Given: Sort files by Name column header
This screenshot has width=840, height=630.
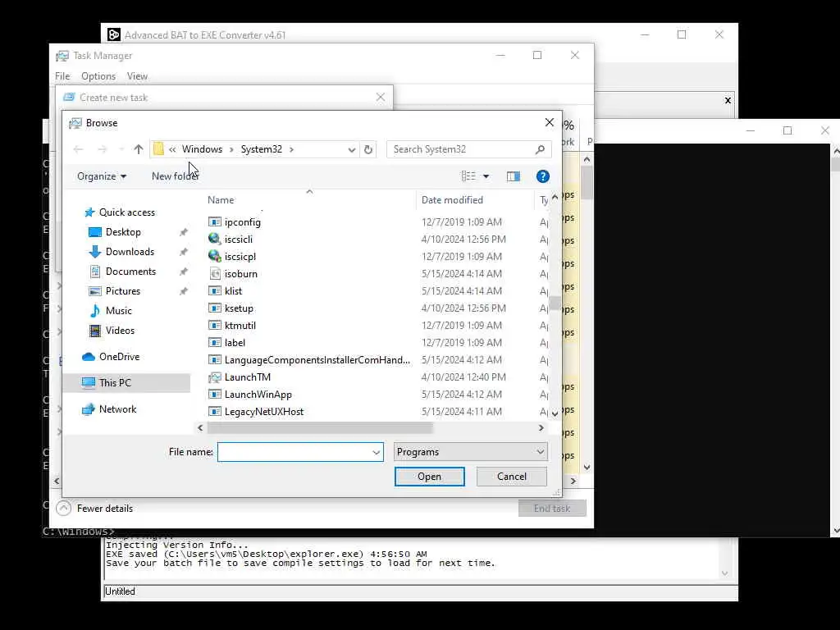Looking at the screenshot, I should click(221, 200).
